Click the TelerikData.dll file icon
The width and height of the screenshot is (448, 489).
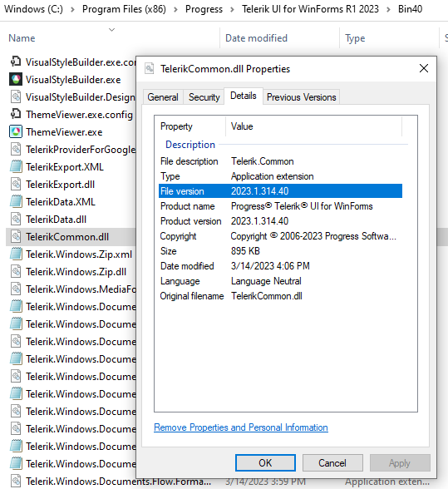[16, 220]
